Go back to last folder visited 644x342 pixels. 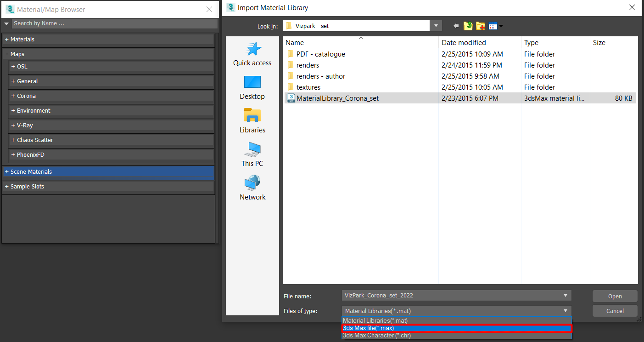point(456,26)
